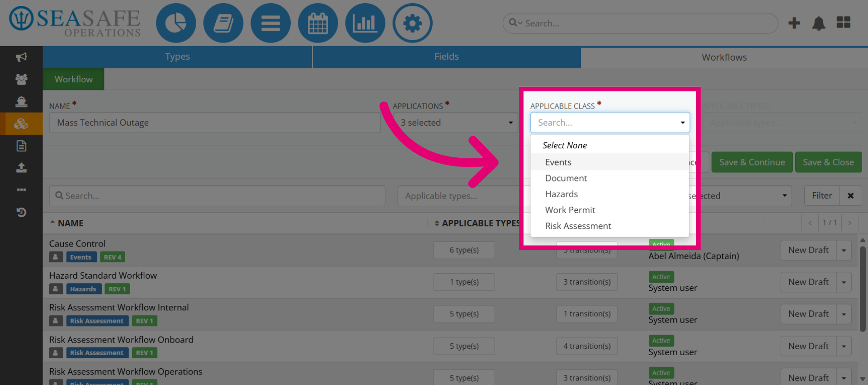Click the top global Search field
This screenshot has width=868, height=385.
(x=640, y=23)
